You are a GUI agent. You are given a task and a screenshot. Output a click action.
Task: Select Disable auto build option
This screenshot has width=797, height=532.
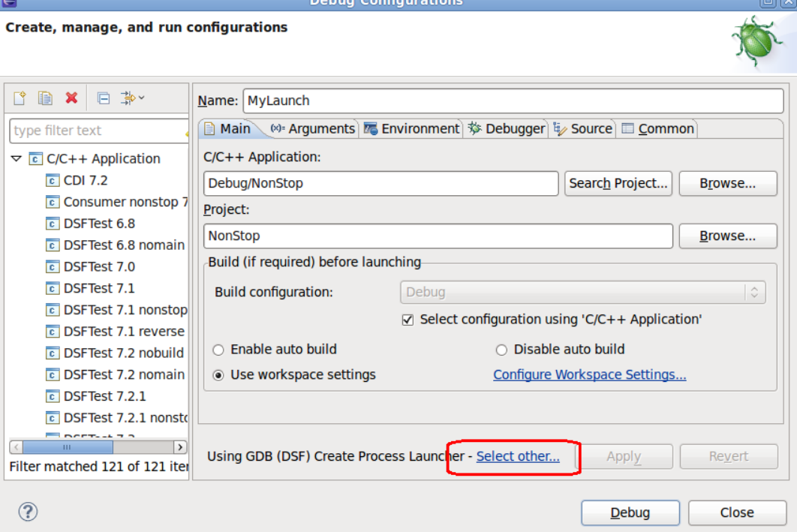[501, 350]
